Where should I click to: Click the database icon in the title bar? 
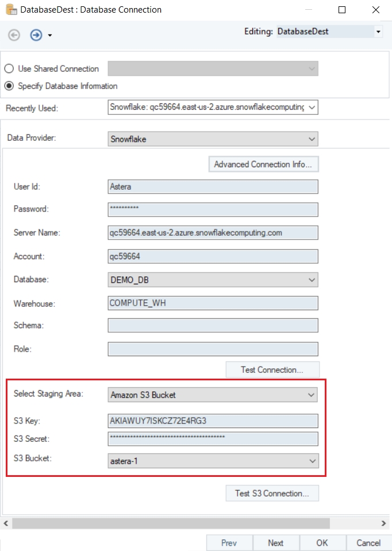pyautogui.click(x=11, y=10)
